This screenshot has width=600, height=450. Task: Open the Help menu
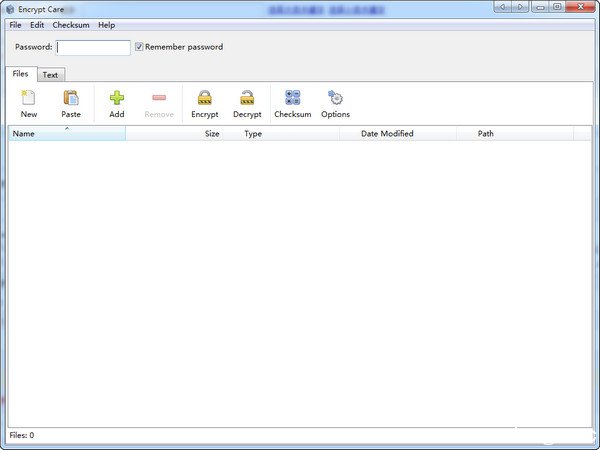pos(106,25)
